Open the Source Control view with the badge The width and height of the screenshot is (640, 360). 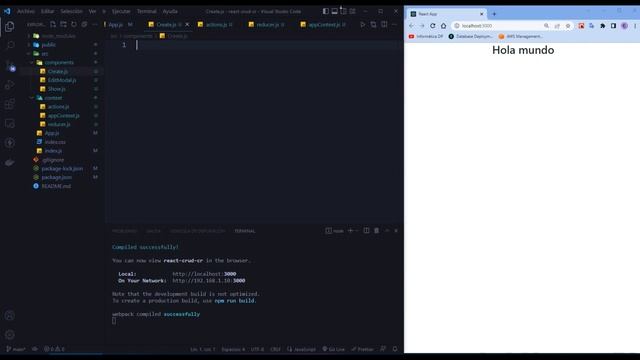tap(10, 65)
